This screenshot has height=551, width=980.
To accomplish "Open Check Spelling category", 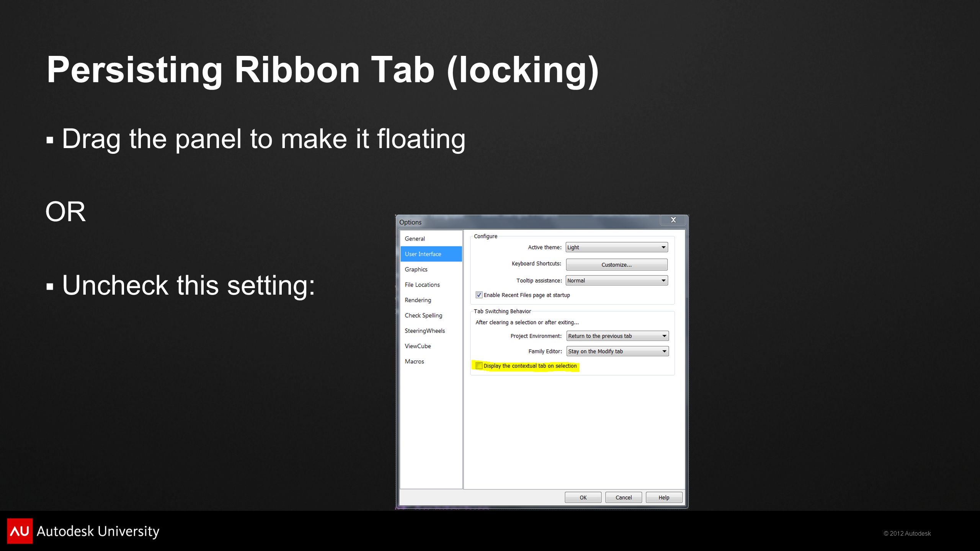I will pos(431,315).
